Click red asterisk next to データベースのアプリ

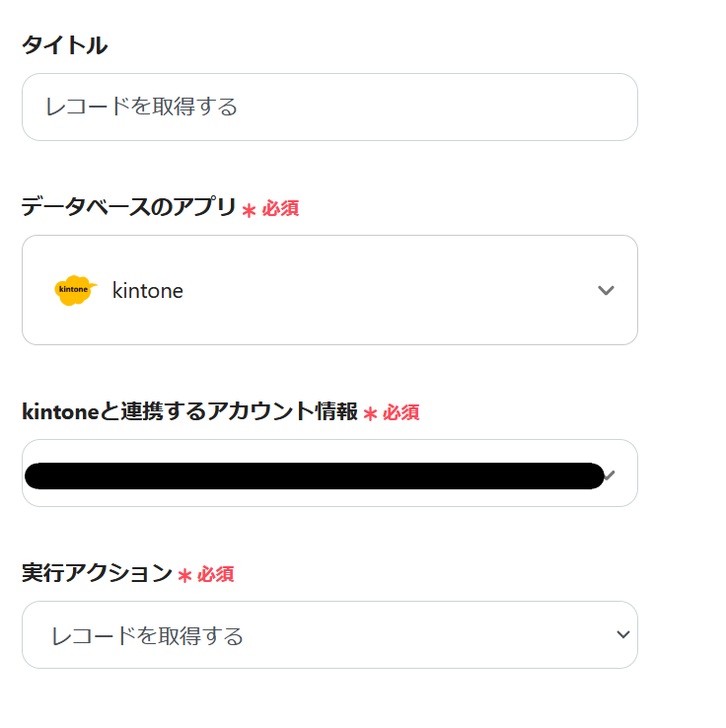click(x=249, y=210)
